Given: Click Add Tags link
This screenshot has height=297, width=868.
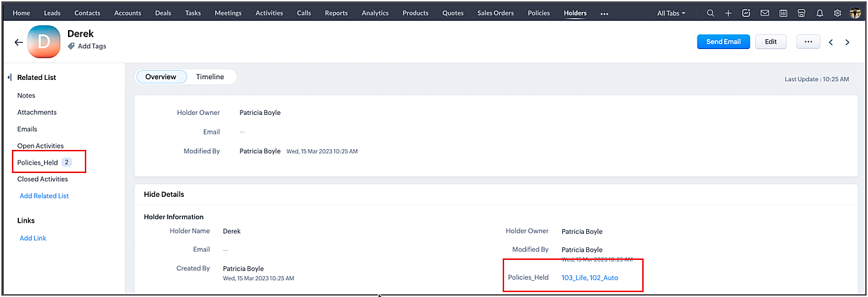Looking at the screenshot, I should [92, 46].
